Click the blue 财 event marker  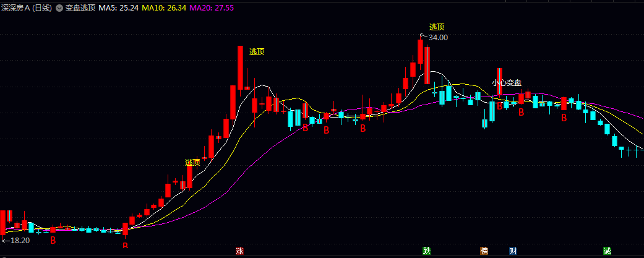(x=513, y=251)
